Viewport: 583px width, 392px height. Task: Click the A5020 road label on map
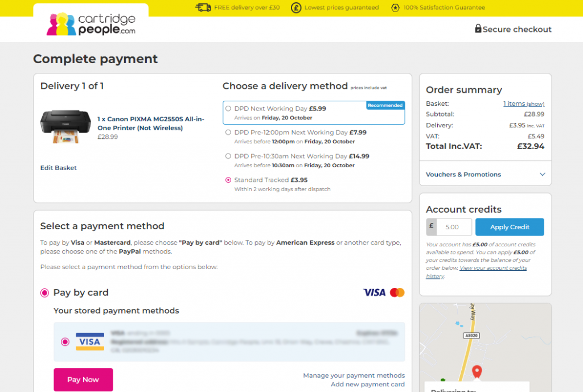pyautogui.click(x=471, y=336)
